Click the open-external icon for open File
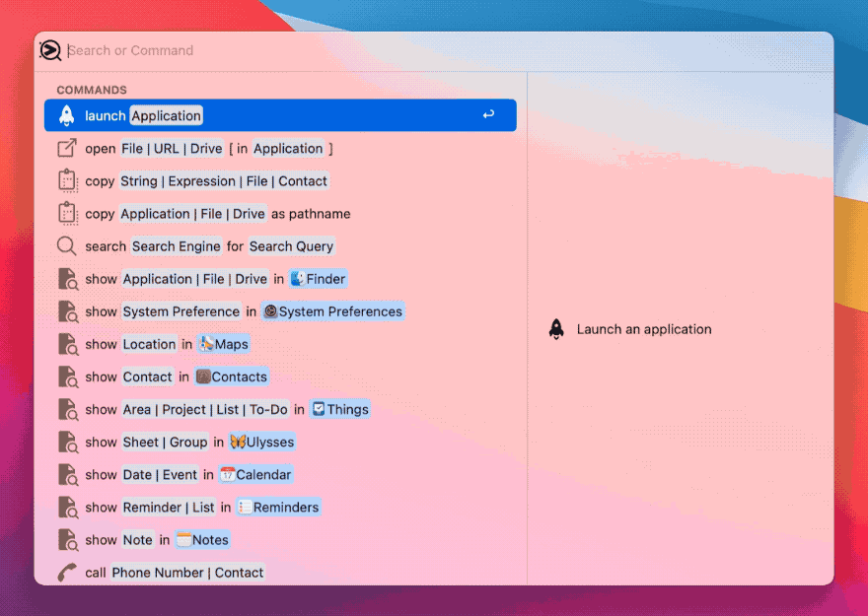Viewport: 868px width, 616px height. point(67,148)
